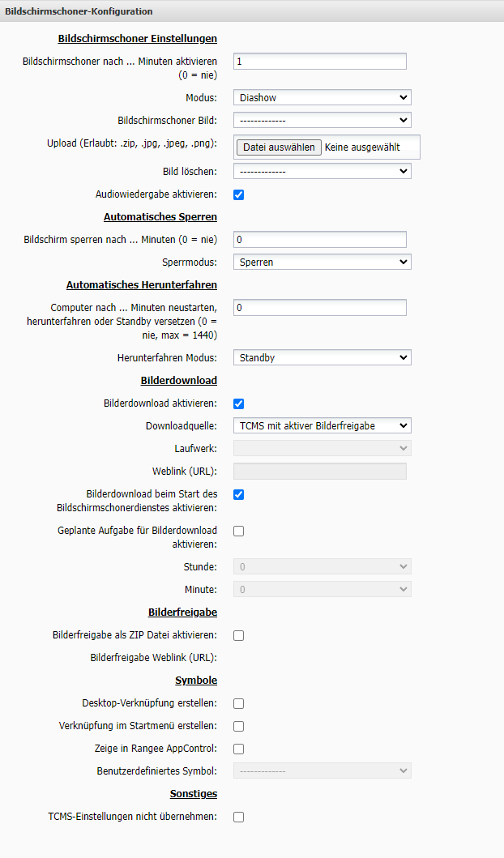Click the Bildschirm sperren minutes field
Image resolution: width=504 pixels, height=858 pixels.
coord(319,239)
